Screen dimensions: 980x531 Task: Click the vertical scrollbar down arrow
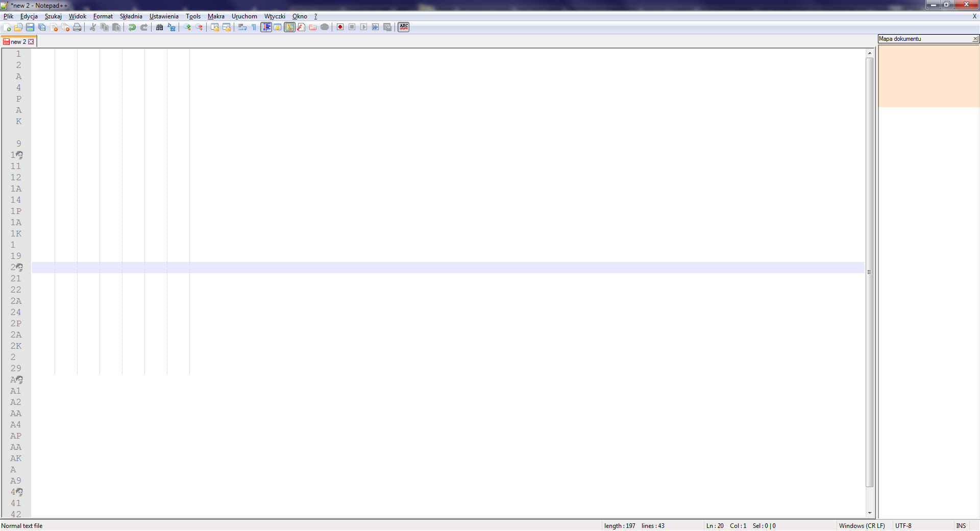[870, 513]
